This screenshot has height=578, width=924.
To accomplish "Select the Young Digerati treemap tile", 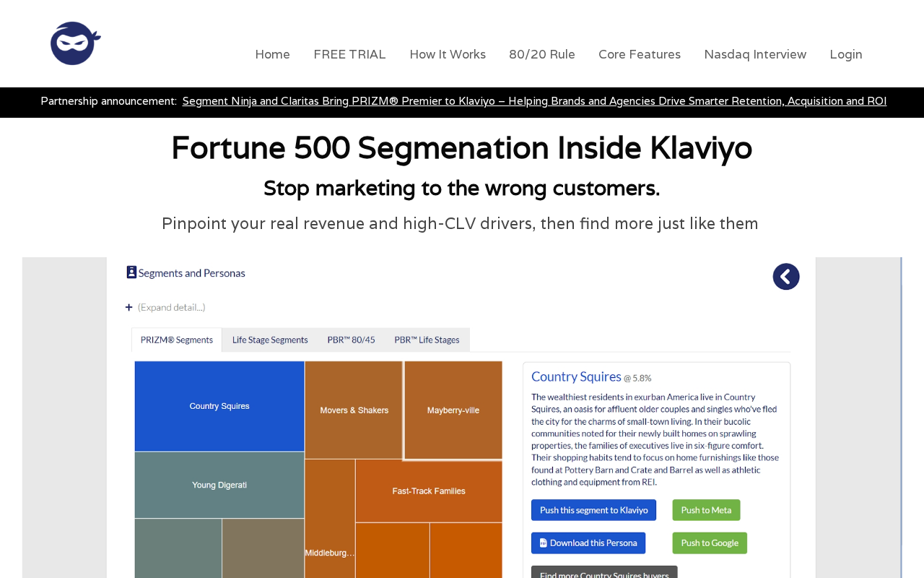I will (x=219, y=485).
